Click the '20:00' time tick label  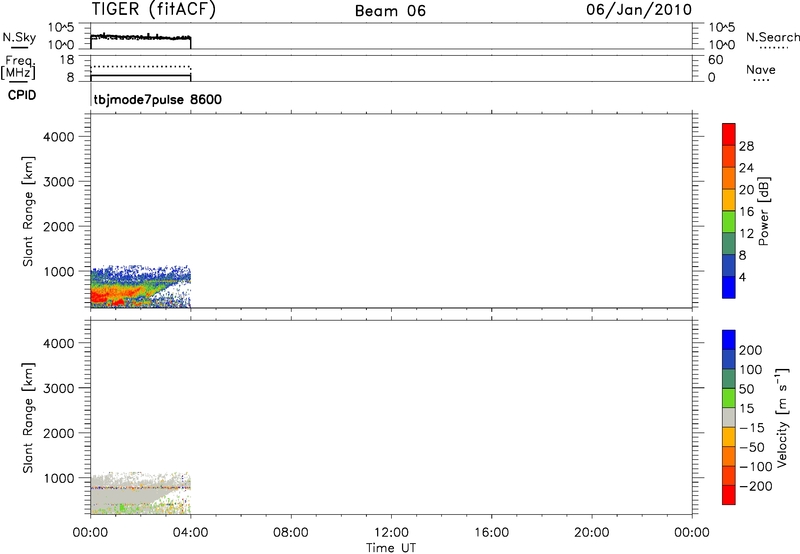[591, 533]
